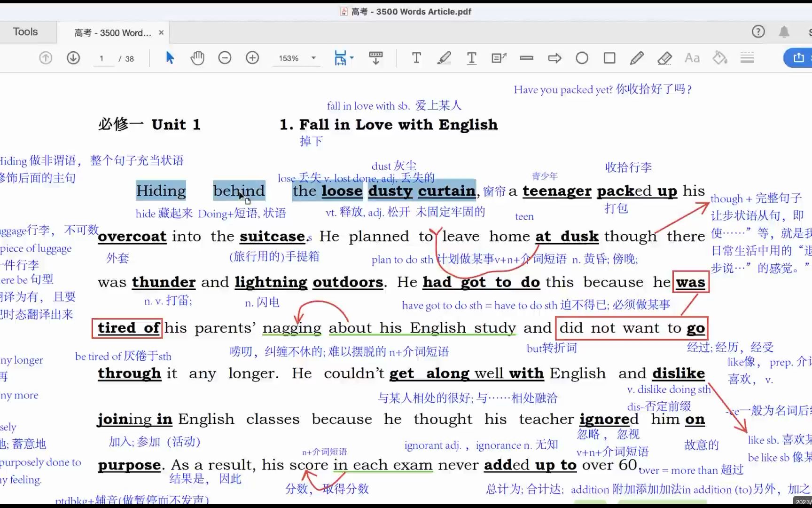
Task: Open the Aa text properties
Action: (692, 58)
